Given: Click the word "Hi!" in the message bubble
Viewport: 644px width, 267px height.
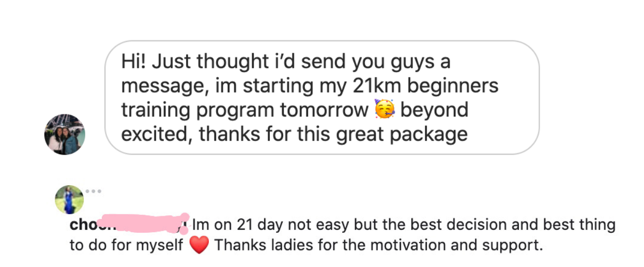Looking at the screenshot, I should click(x=133, y=62).
